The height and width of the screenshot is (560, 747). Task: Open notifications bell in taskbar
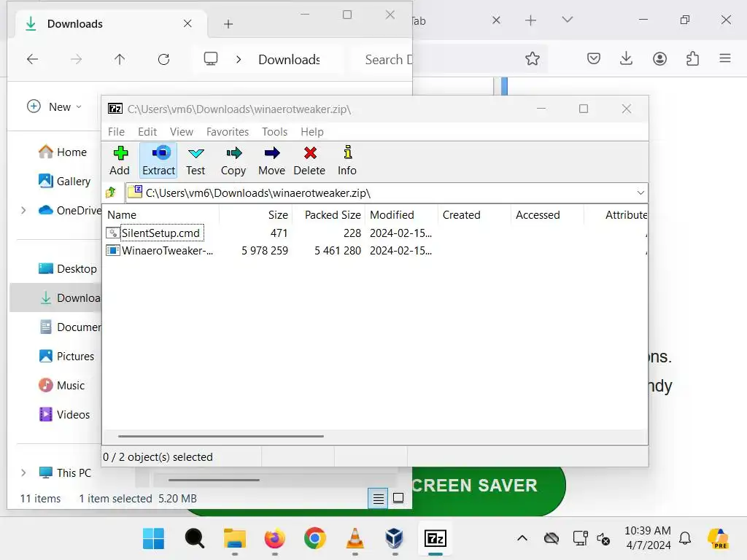[x=685, y=539]
